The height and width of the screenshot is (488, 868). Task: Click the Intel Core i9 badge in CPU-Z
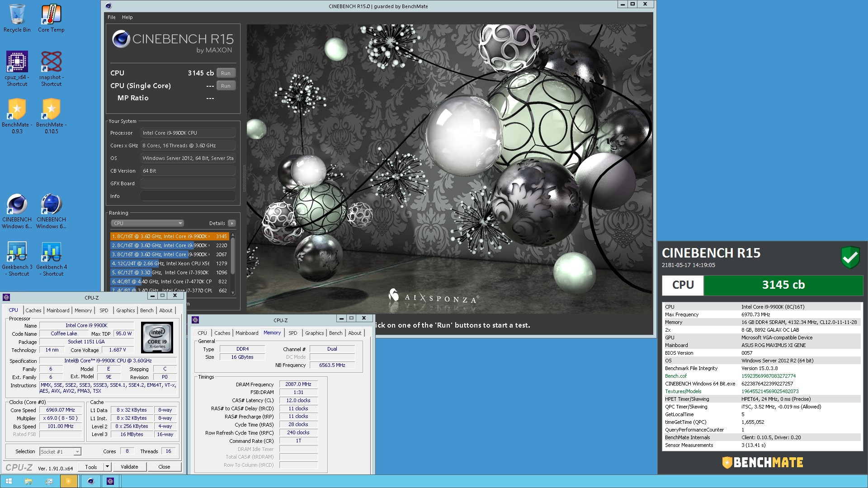pos(157,337)
